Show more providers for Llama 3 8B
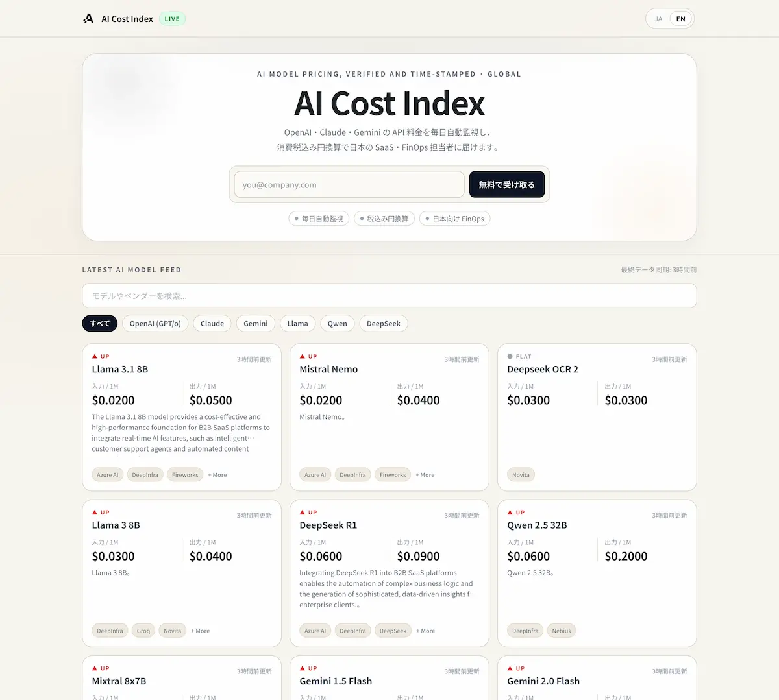Viewport: 779px width, 700px height. pos(200,630)
